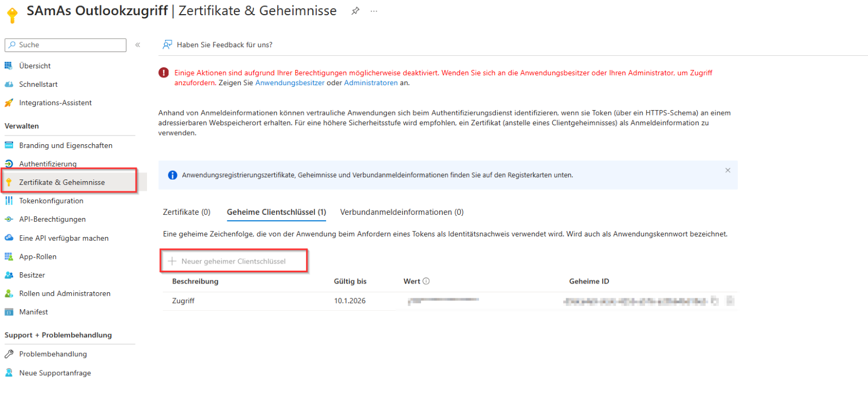Open the Übersicht overview page icon
868x404 pixels.
(x=9, y=66)
